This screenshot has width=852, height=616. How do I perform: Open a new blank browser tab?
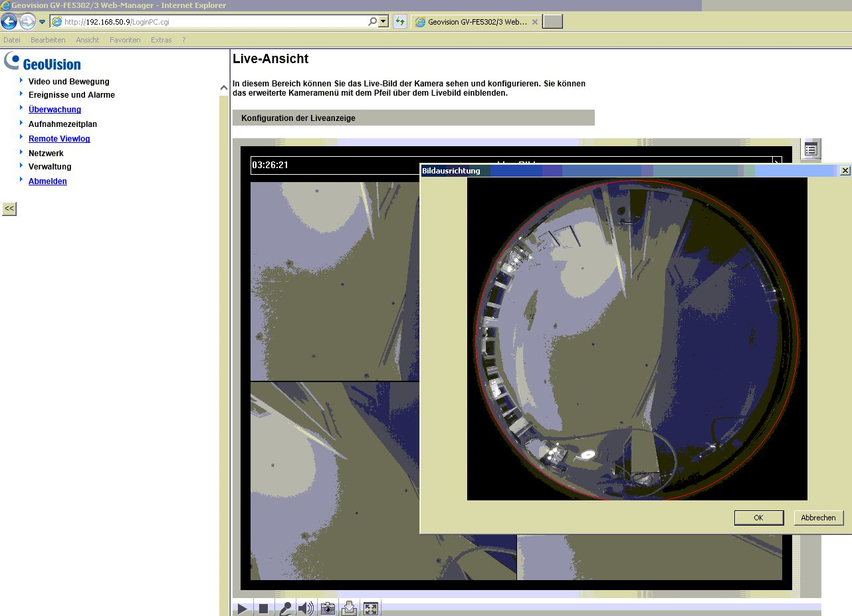(553, 22)
